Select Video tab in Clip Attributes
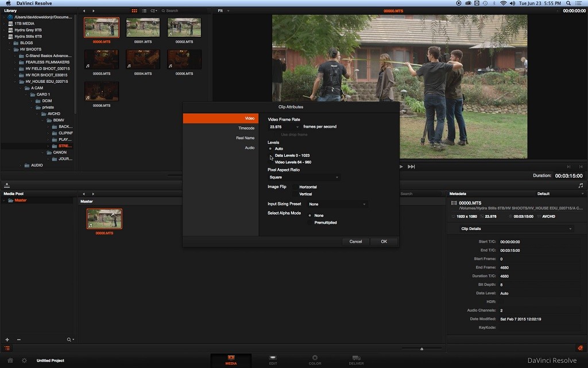This screenshot has height=368, width=588. point(220,118)
